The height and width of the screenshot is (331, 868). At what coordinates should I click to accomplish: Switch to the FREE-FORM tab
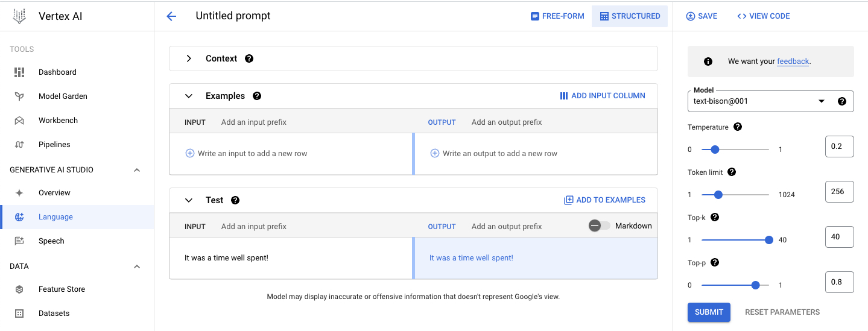coord(557,16)
